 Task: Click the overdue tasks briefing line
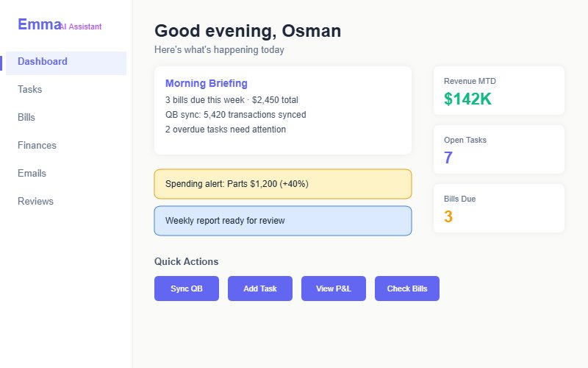click(226, 130)
